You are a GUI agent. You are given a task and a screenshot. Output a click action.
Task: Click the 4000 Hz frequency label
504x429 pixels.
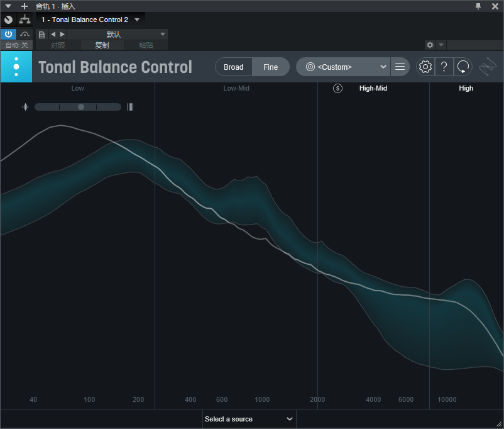pyautogui.click(x=373, y=399)
